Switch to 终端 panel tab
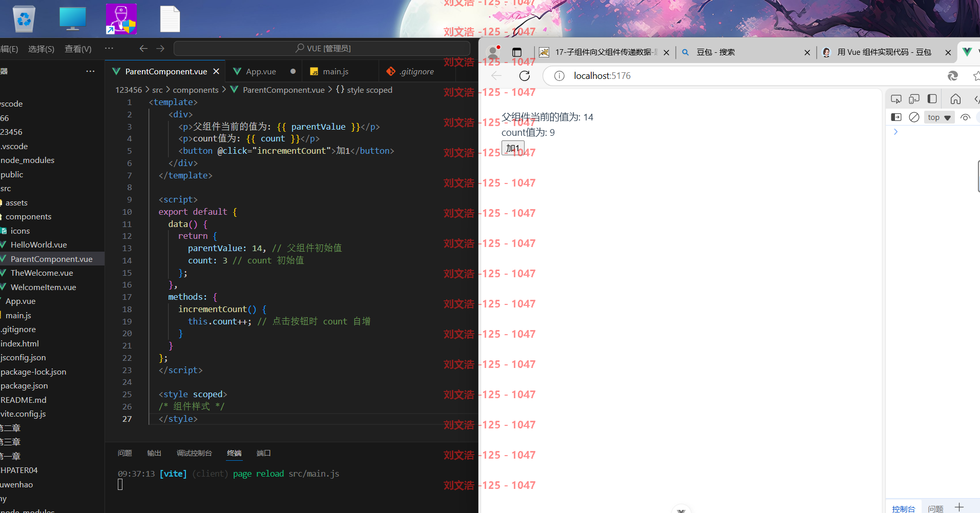 [x=234, y=453]
